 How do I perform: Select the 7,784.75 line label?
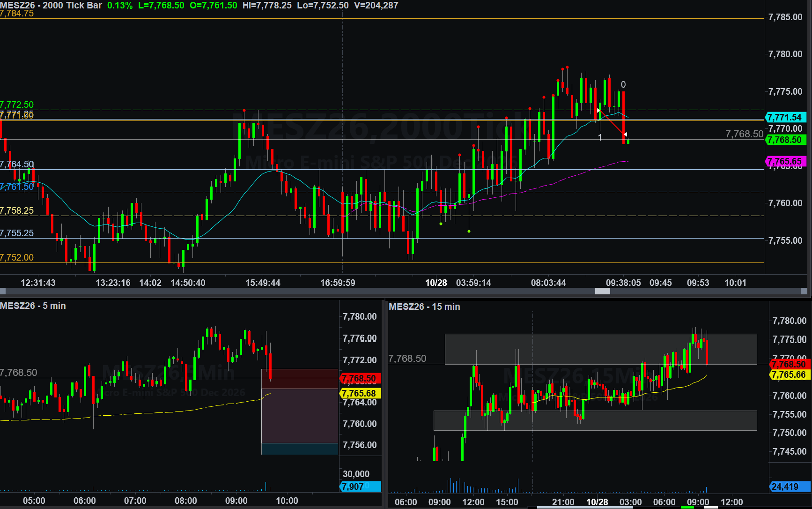click(x=17, y=14)
